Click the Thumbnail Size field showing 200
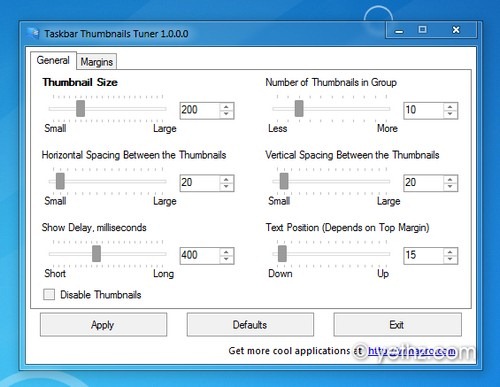The width and height of the screenshot is (500, 387). click(x=200, y=110)
